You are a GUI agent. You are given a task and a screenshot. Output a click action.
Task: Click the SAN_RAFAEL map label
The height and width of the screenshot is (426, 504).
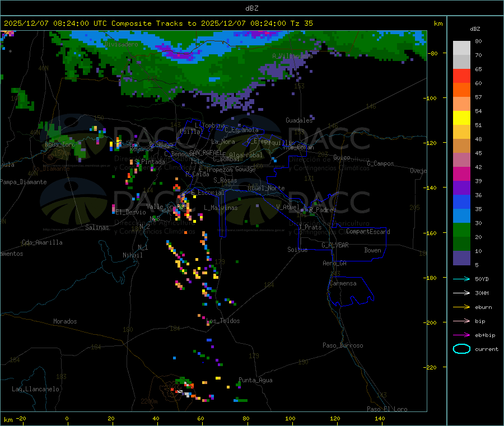pos(206,152)
